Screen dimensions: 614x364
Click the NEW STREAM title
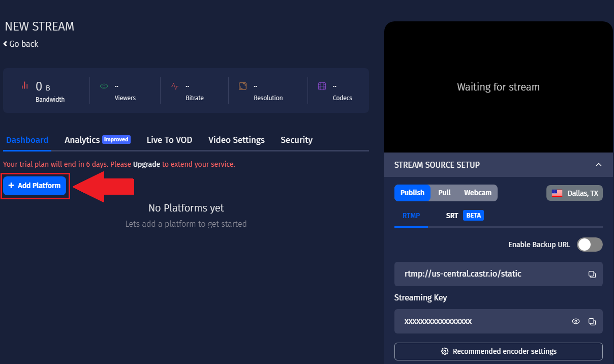[x=40, y=26]
